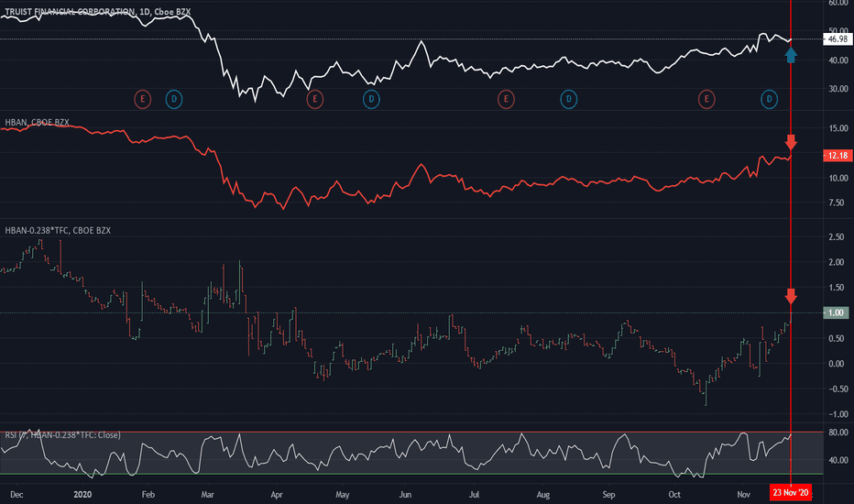This screenshot has height=504, width=854.
Task: Click Mar on the time axis
Action: [x=207, y=495]
